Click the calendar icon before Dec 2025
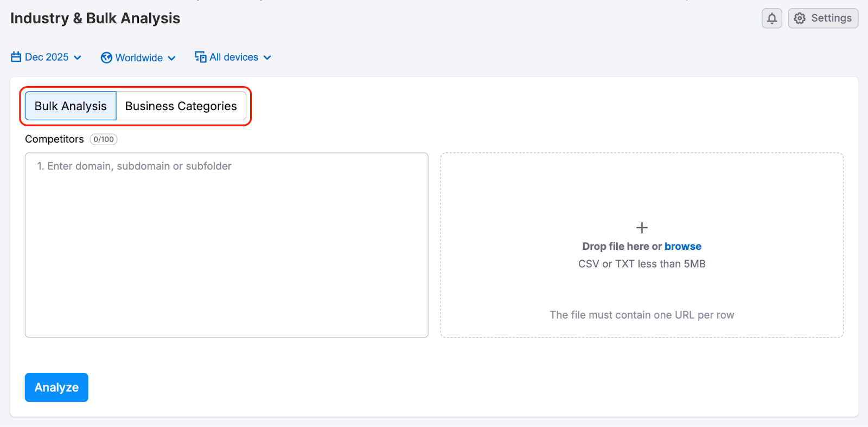Image resolution: width=868 pixels, height=427 pixels. [15, 57]
